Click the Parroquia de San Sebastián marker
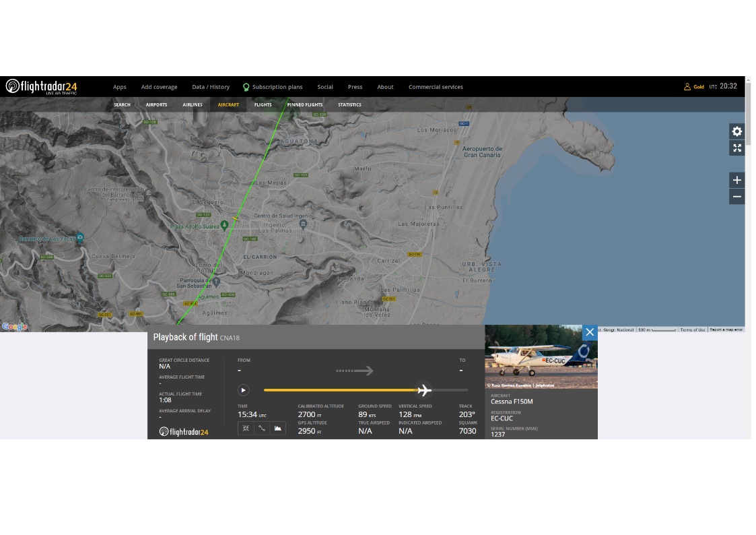The image size is (756, 535). [x=216, y=281]
